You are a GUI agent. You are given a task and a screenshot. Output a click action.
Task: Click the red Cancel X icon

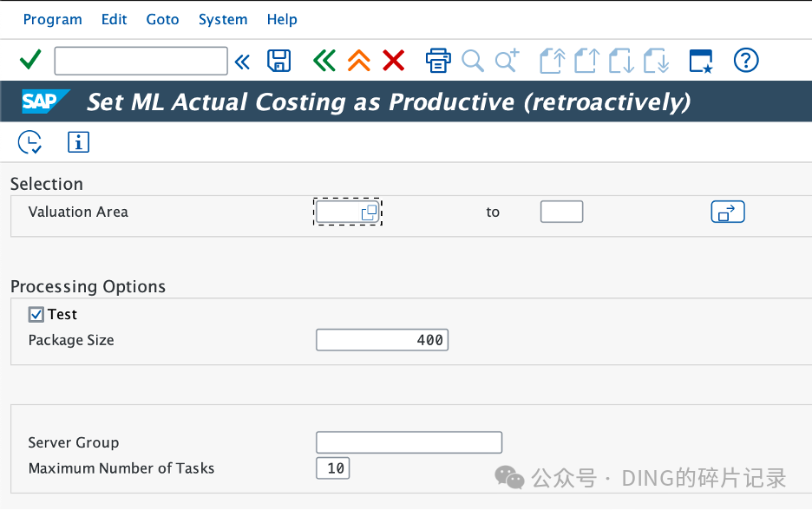pos(394,61)
